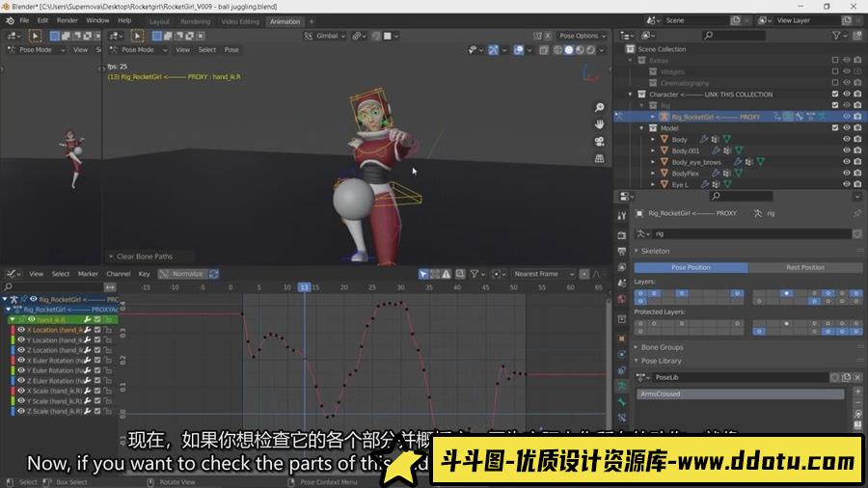
Task: Click frame 13 marker on timeline
Action: pos(304,287)
